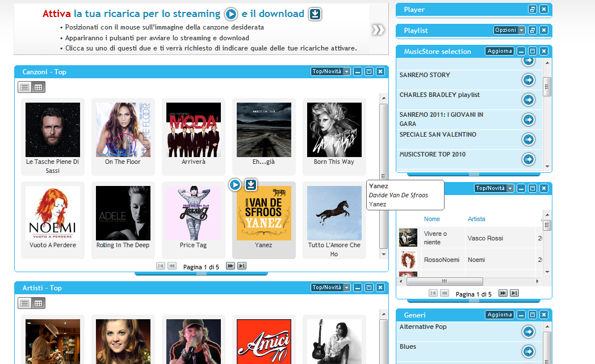Pop out the Player panel
The image size is (595, 364).
click(533, 9)
